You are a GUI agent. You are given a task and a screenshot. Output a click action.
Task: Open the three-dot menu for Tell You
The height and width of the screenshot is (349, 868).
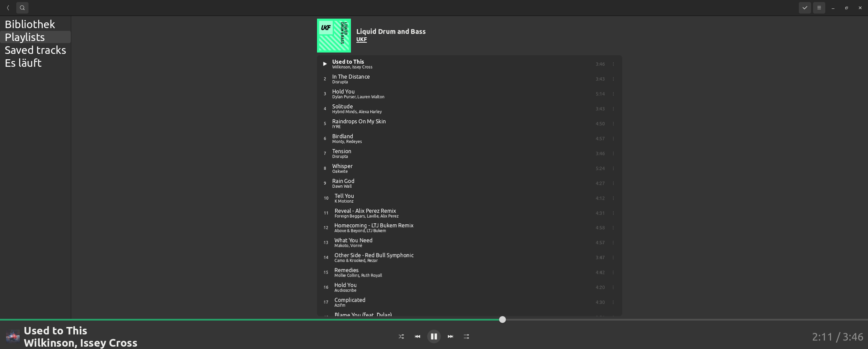click(x=613, y=198)
